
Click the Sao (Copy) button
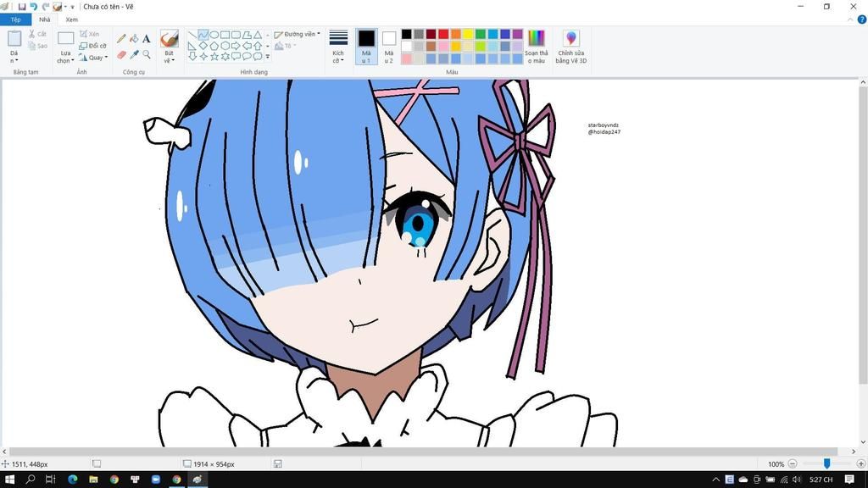(x=37, y=46)
